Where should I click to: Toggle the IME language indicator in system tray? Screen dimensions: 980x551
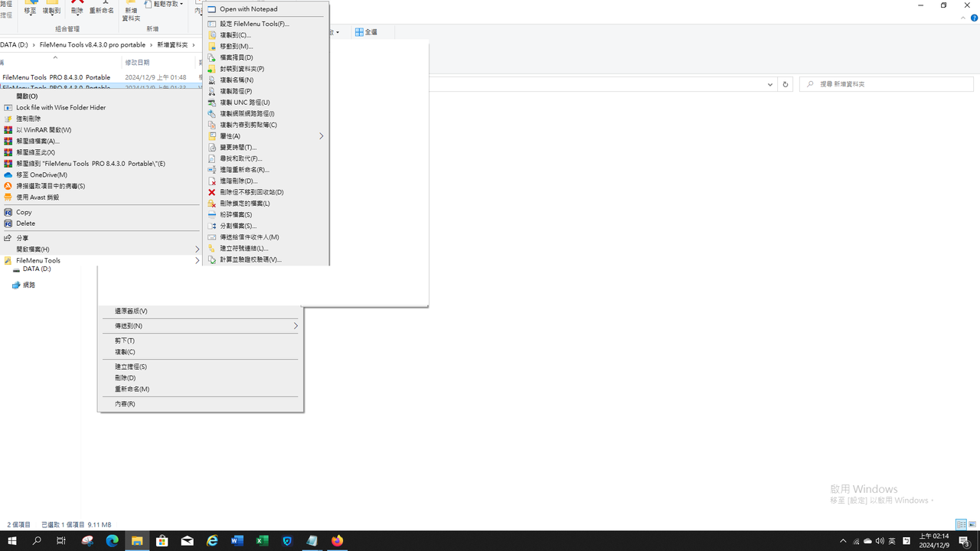(x=892, y=540)
